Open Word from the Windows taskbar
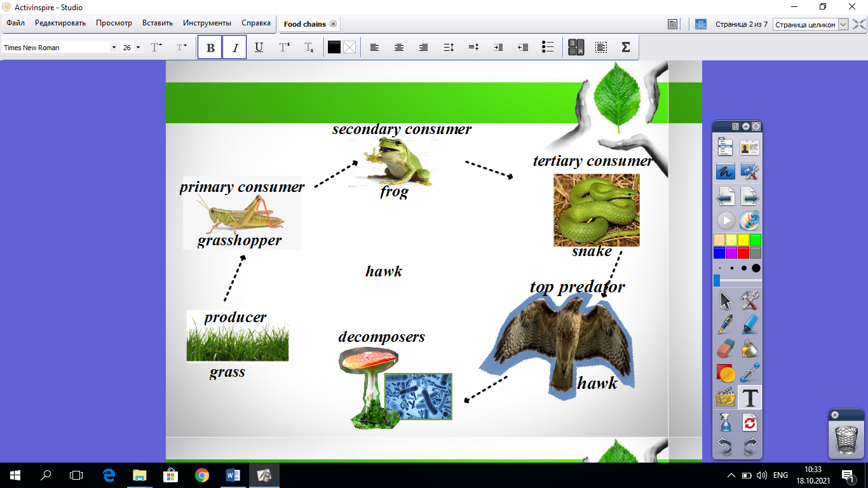Image resolution: width=868 pixels, height=488 pixels. tap(233, 475)
